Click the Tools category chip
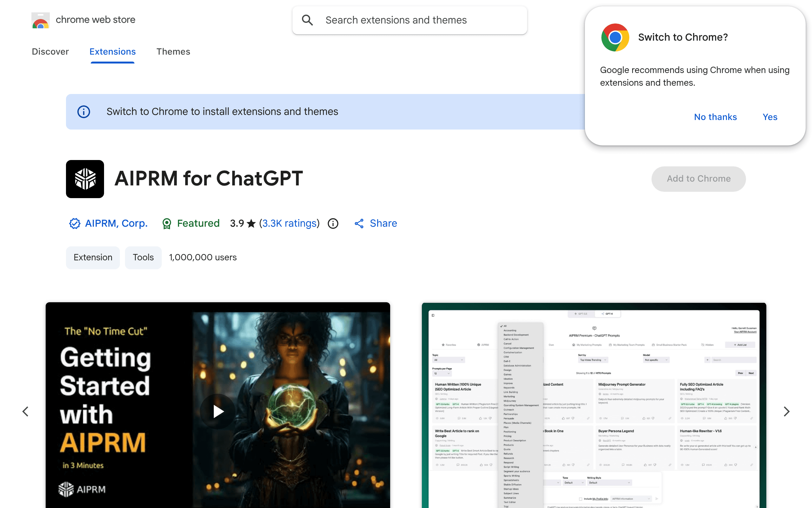This screenshot has width=812, height=508. (143, 257)
